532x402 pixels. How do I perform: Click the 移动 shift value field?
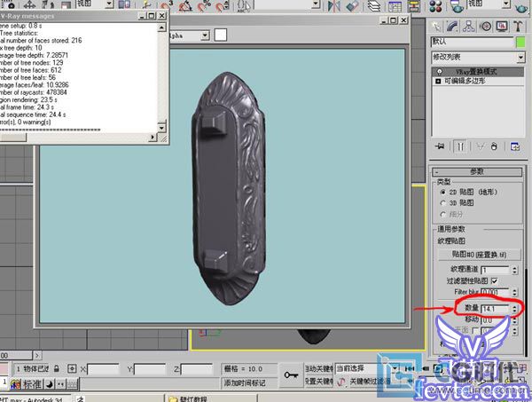point(496,319)
